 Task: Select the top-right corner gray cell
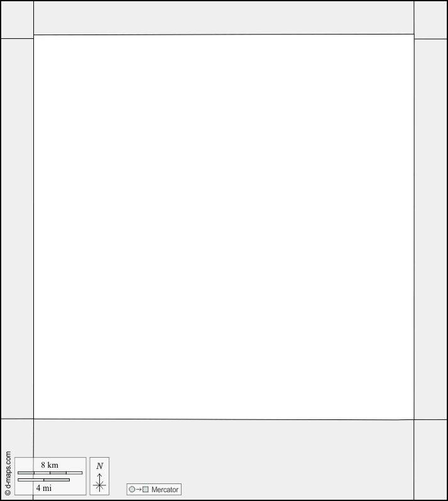(430, 20)
